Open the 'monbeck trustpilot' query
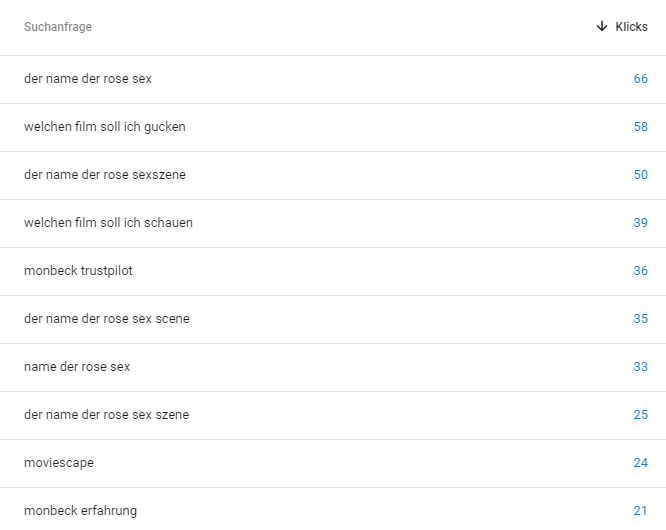666x530 pixels. (x=78, y=271)
